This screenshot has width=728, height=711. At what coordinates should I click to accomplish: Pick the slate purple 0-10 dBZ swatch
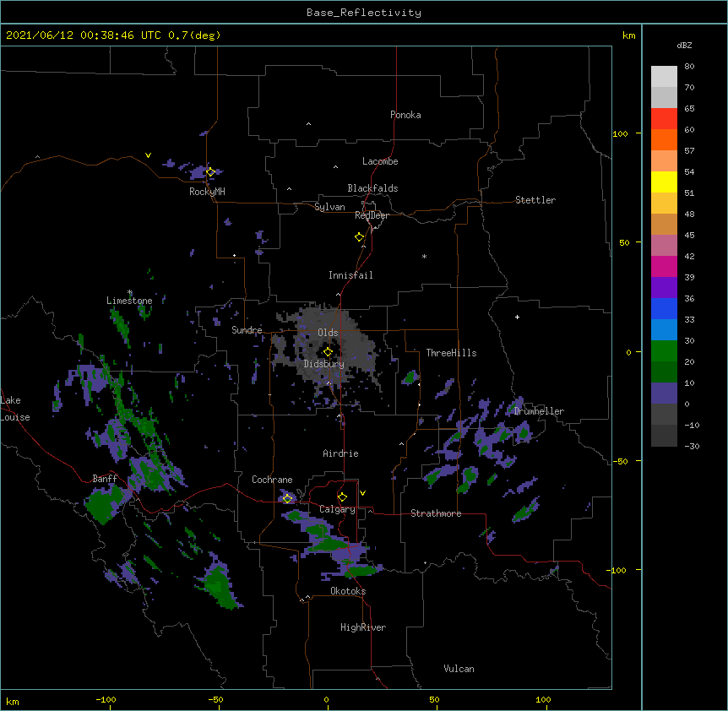tap(664, 393)
